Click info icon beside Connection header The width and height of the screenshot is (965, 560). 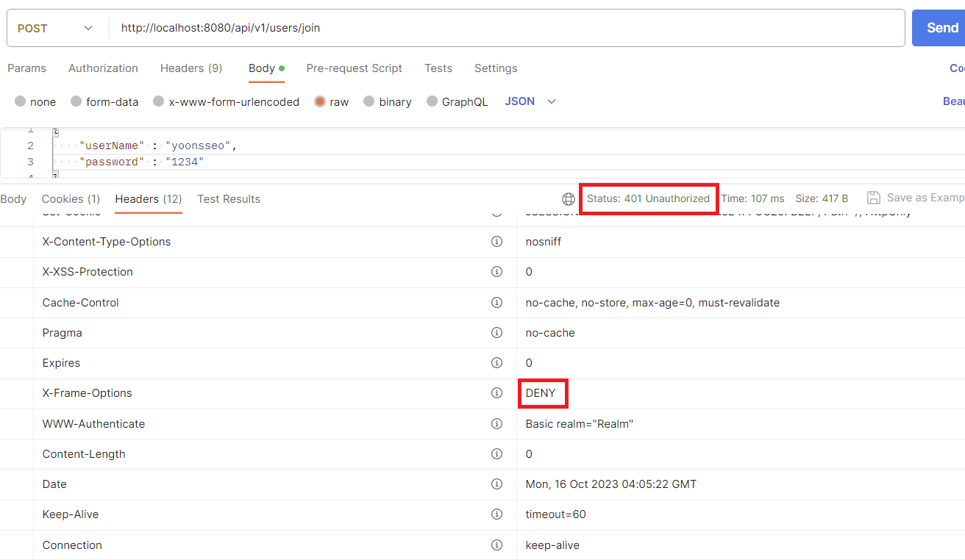497,545
